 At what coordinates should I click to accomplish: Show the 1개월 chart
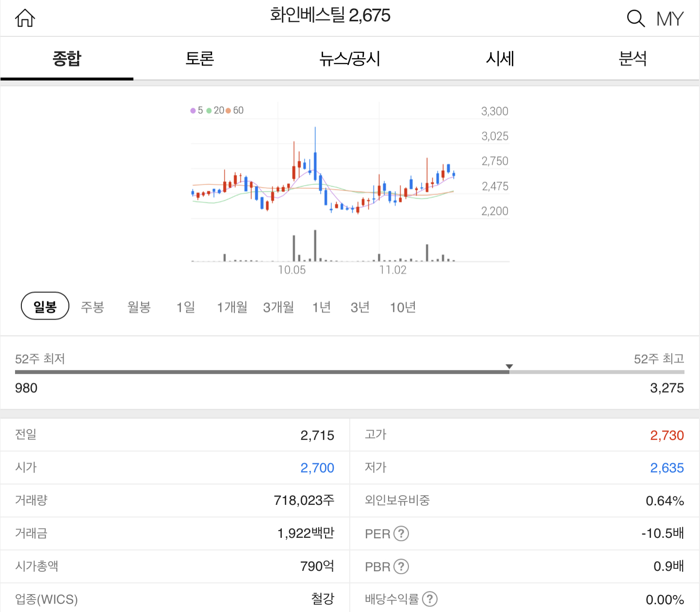(232, 307)
